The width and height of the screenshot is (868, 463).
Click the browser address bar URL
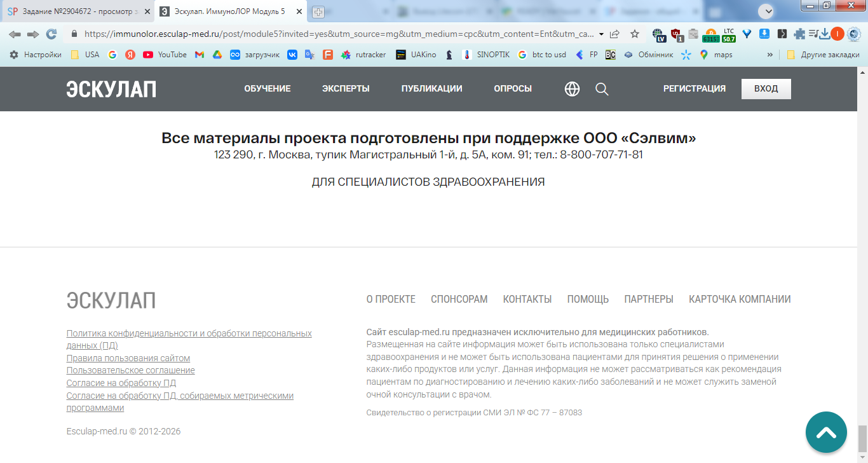click(339, 34)
